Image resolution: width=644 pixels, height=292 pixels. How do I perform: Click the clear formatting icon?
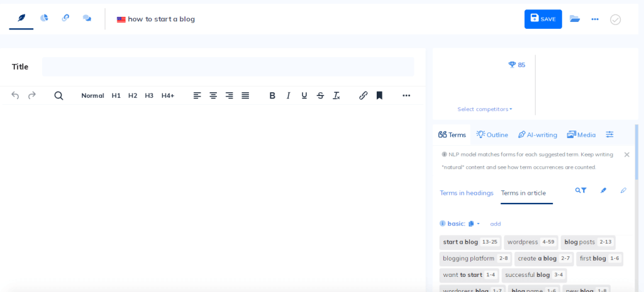(336, 95)
